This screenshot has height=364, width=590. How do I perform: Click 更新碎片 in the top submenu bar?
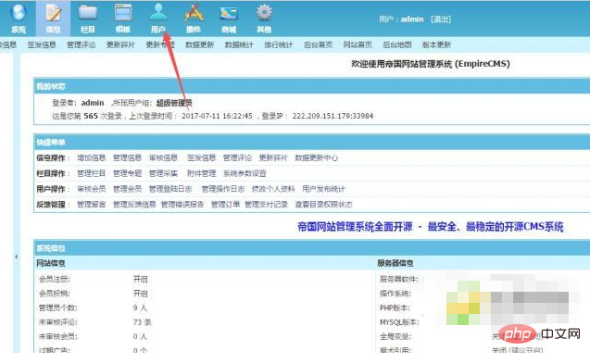pyautogui.click(x=120, y=44)
